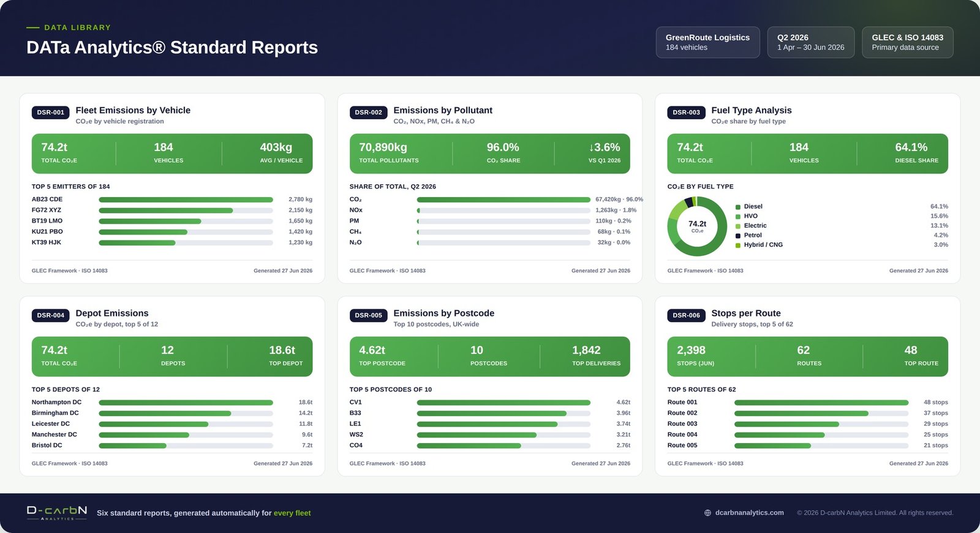This screenshot has height=533, width=980.
Task: Click the Diesel legend color swatch
Action: 738,207
